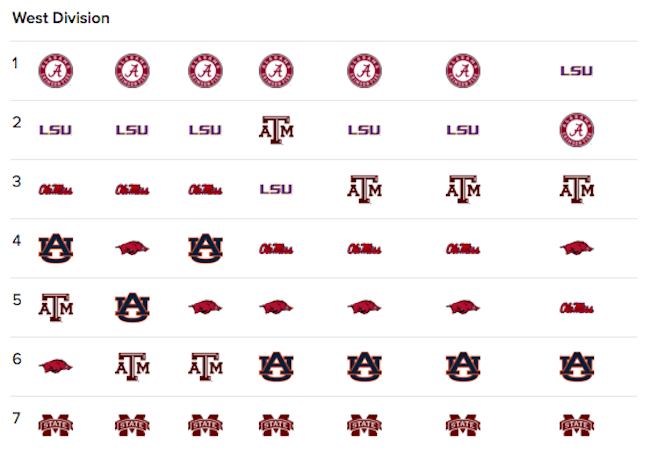Select the first Auburn logo in row 4
The height and width of the screenshot is (463, 650).
[x=56, y=248]
